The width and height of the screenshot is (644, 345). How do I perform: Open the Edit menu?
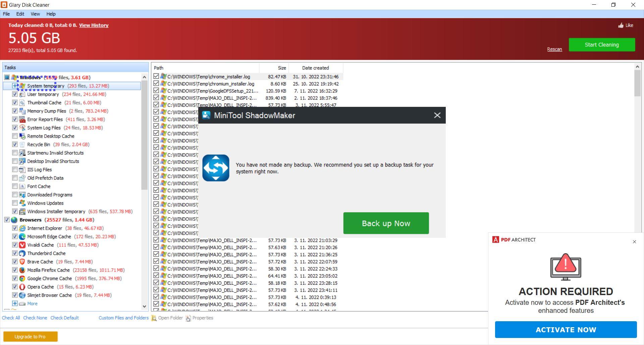20,14
